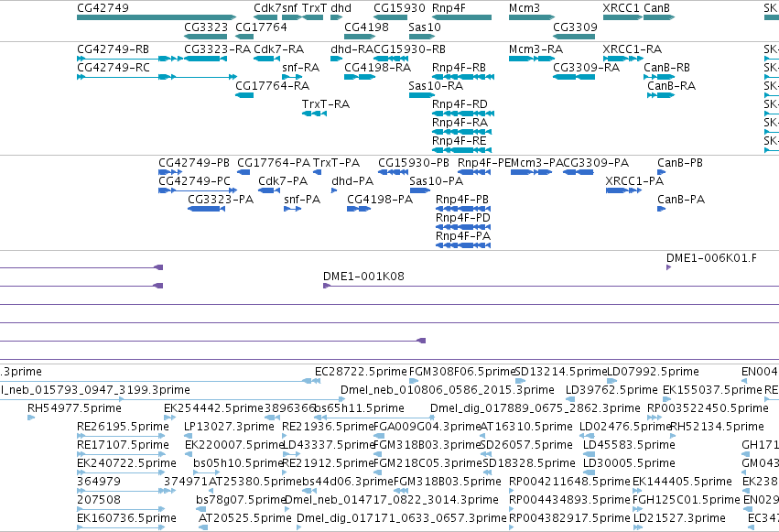
Task: Click EST EC28722.5prime
Action: [x=361, y=372]
